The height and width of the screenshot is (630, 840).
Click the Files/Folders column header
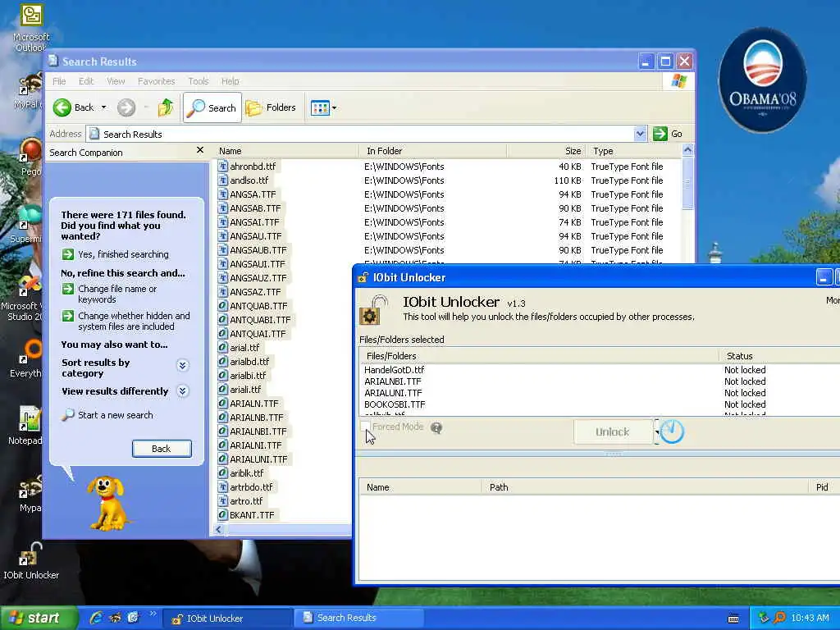[539, 356]
